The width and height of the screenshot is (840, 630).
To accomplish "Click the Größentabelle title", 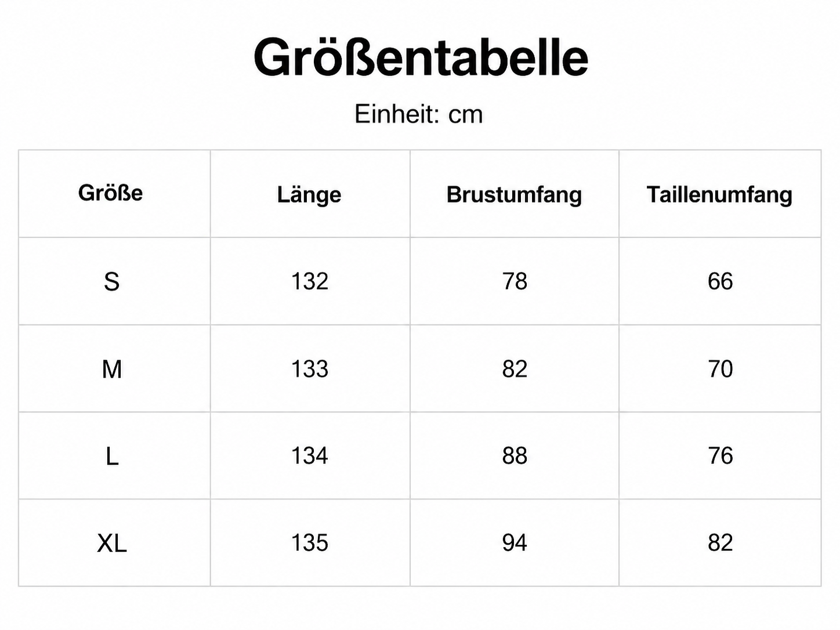I will pos(421,57).
